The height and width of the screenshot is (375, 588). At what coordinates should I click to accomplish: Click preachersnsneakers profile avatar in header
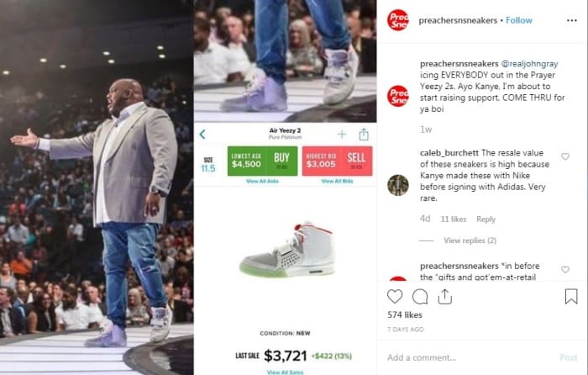coord(398,20)
